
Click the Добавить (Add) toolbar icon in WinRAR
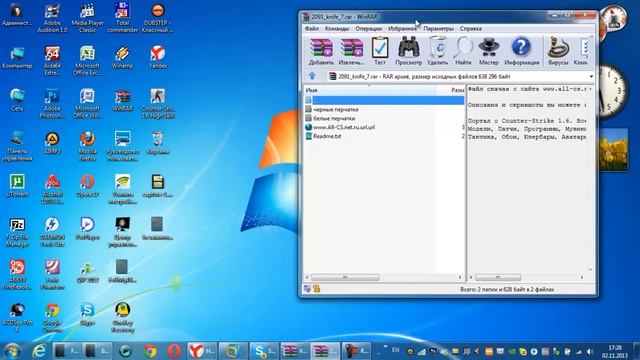321,51
